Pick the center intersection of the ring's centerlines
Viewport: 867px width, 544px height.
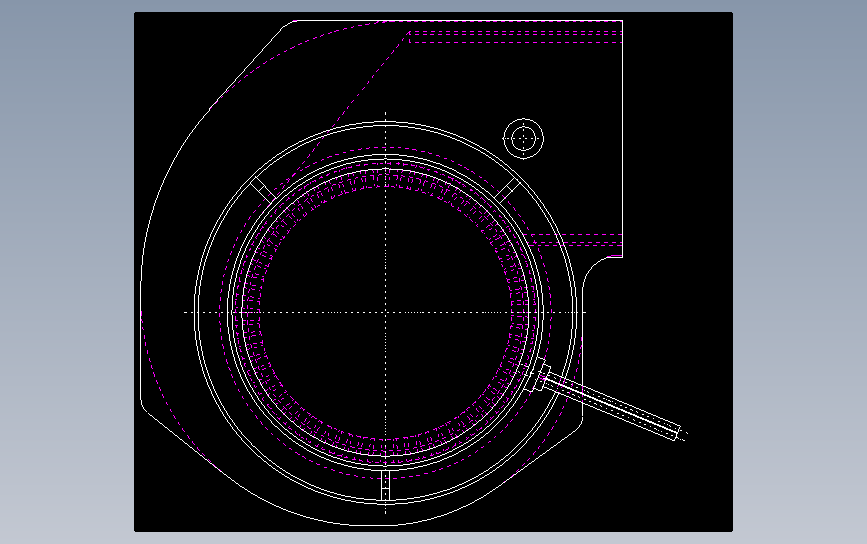pyautogui.click(x=385, y=312)
